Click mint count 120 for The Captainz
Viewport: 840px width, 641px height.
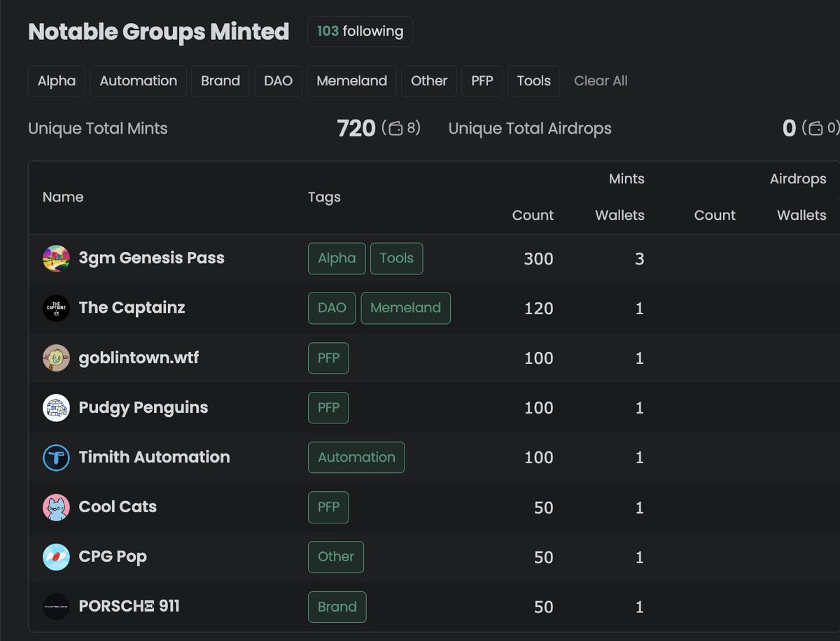tap(539, 309)
